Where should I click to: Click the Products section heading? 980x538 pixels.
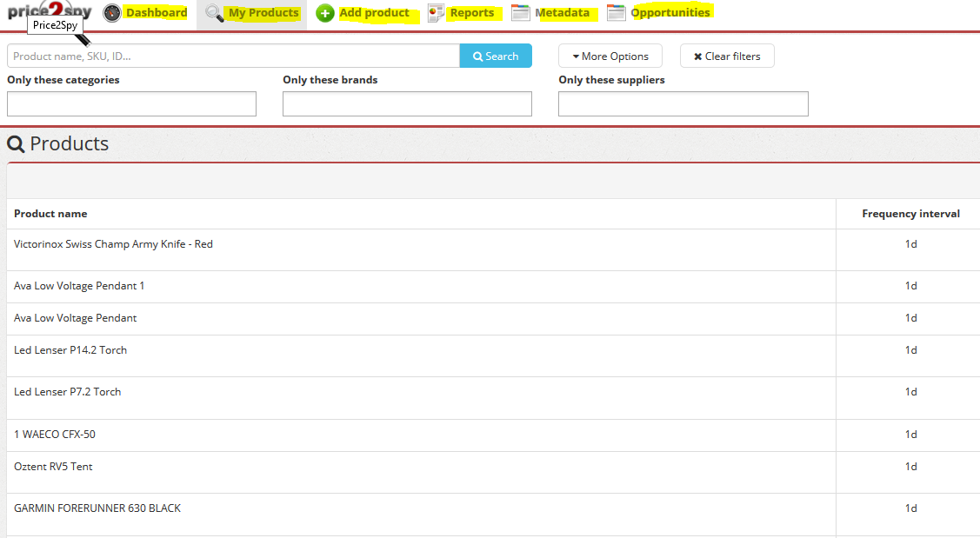pyautogui.click(x=57, y=143)
